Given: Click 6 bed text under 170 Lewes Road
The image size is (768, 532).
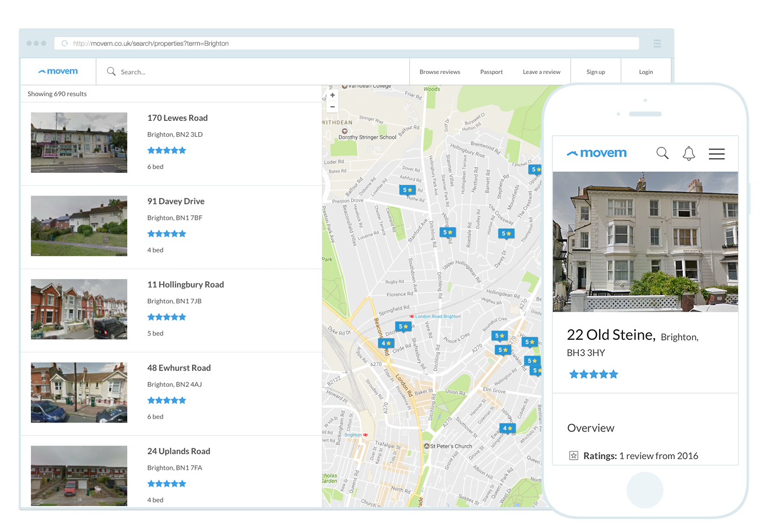Looking at the screenshot, I should (155, 167).
